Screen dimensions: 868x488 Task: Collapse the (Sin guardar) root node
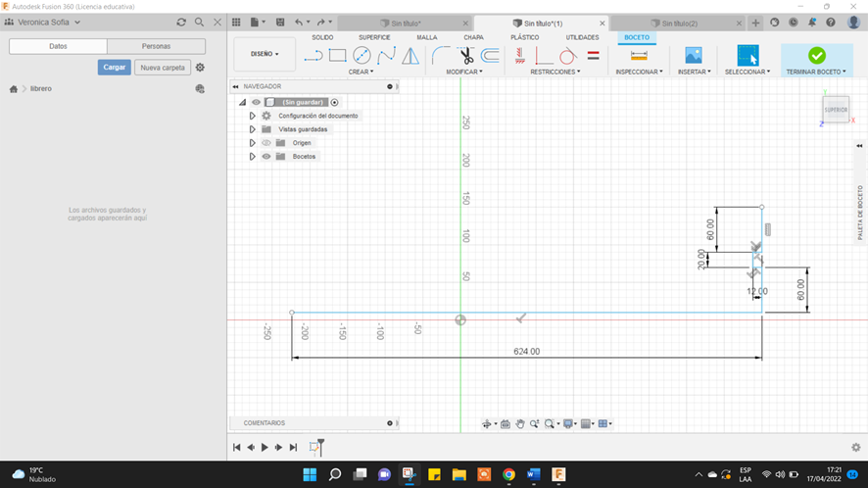coord(242,102)
